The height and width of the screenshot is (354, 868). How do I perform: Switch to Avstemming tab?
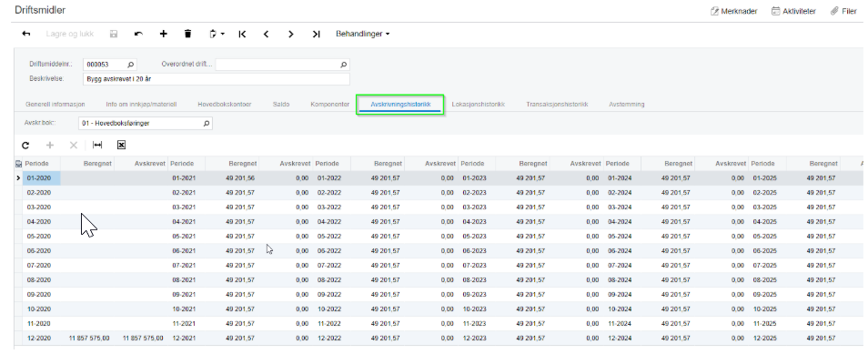627,104
